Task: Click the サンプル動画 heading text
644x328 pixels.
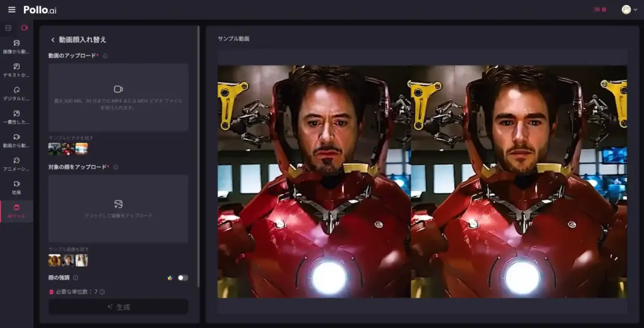Action: [x=233, y=38]
